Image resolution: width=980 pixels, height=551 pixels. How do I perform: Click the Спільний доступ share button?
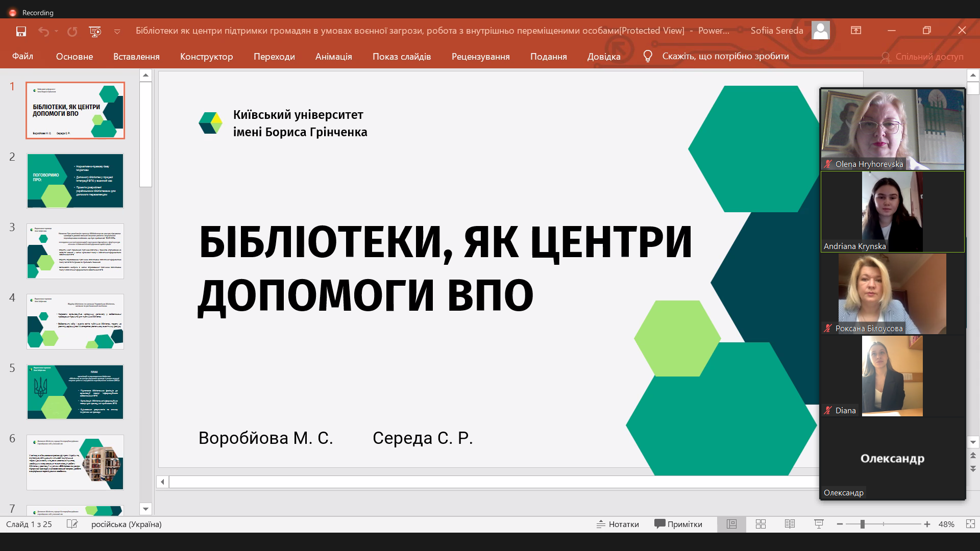(x=922, y=57)
